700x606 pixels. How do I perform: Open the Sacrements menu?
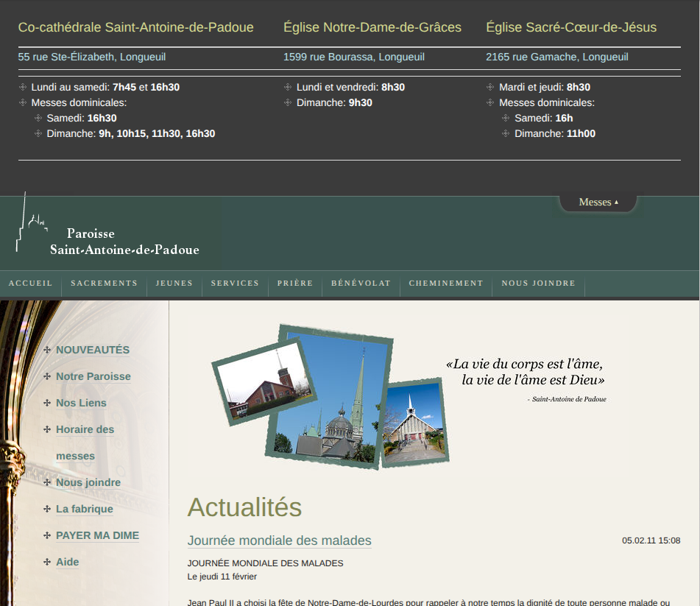(x=104, y=283)
